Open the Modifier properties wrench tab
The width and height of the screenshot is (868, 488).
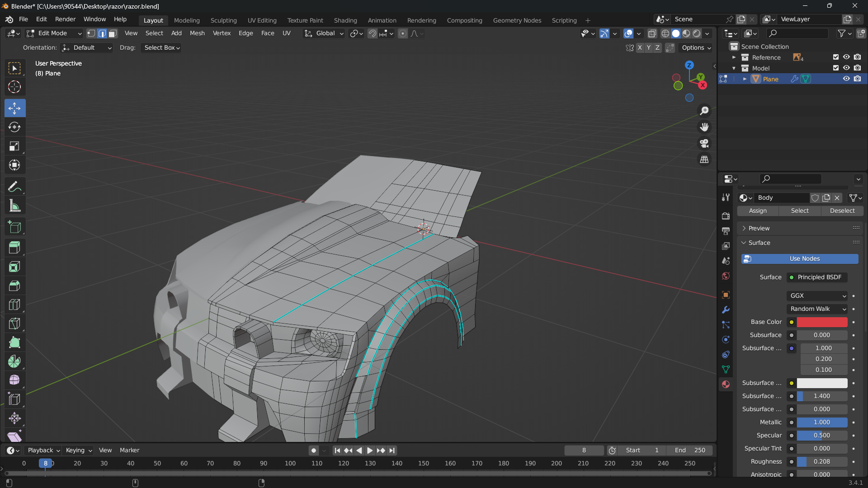(726, 310)
